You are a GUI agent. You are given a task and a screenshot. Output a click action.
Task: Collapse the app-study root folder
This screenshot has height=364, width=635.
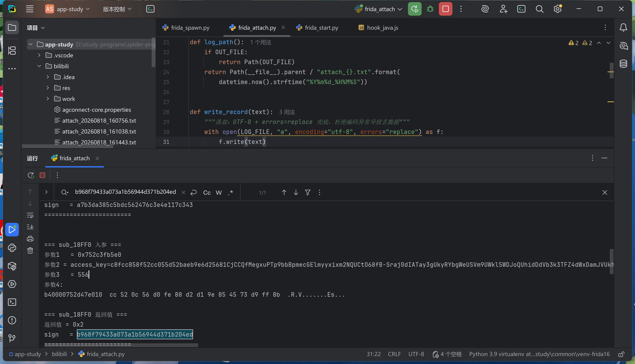point(31,44)
